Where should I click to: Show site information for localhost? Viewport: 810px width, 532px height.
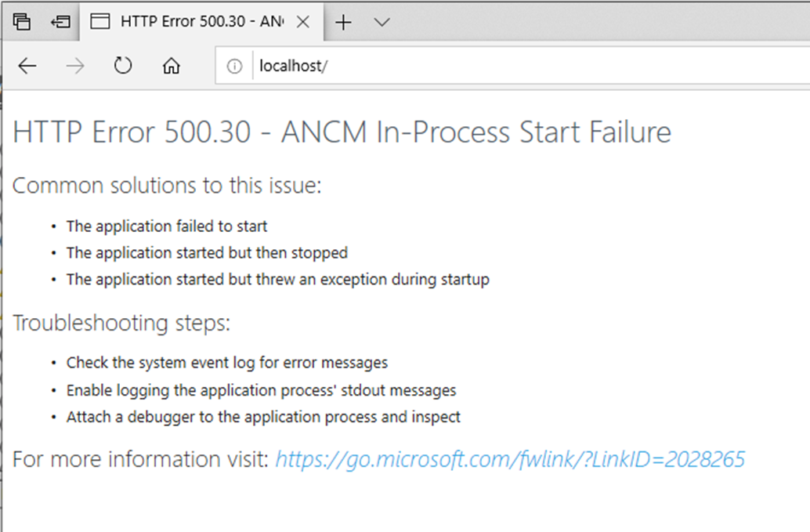click(234, 66)
